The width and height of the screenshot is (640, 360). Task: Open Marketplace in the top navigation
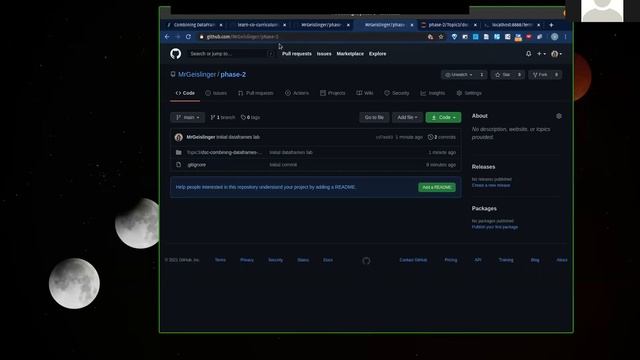click(350, 53)
